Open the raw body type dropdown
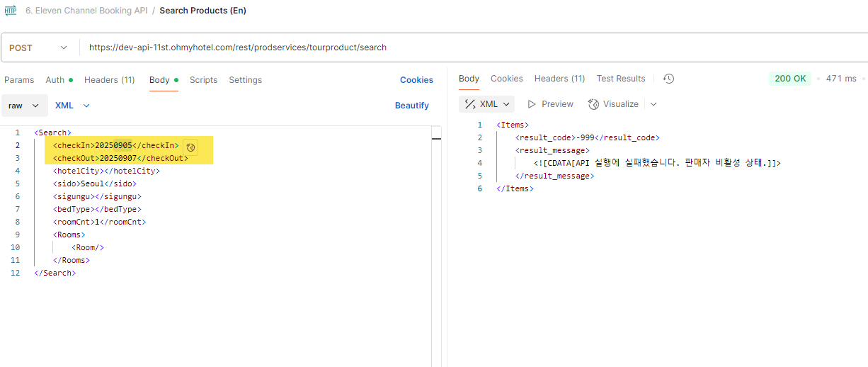Viewport: 868px width, 367px height. coord(23,106)
